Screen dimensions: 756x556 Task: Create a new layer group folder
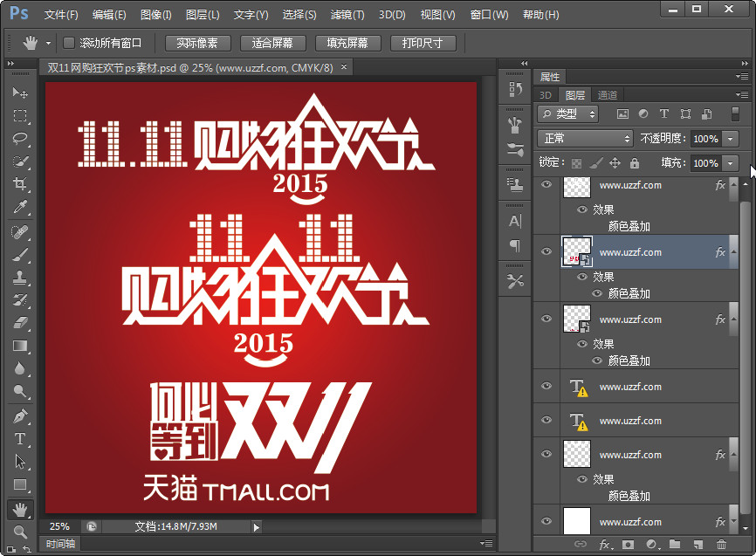[x=675, y=545]
